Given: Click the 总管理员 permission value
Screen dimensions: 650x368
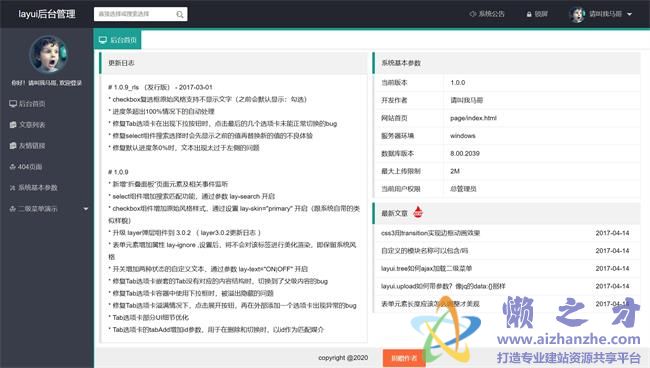Looking at the screenshot, I should 463,189.
